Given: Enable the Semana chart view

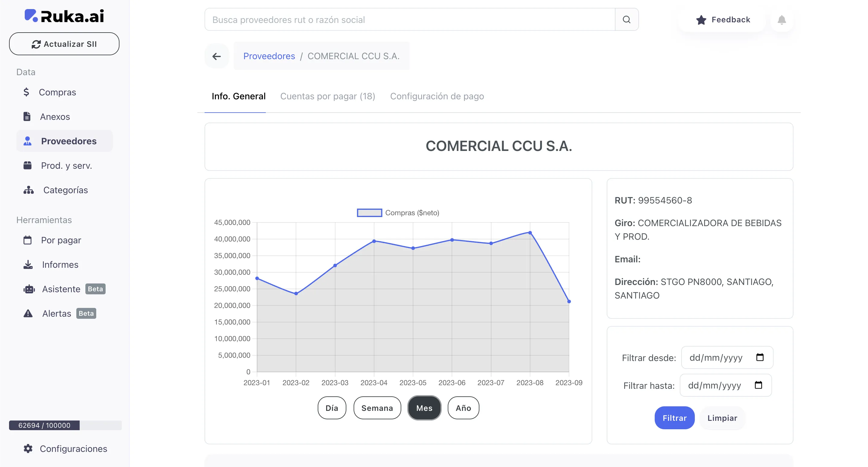Looking at the screenshot, I should pyautogui.click(x=377, y=408).
